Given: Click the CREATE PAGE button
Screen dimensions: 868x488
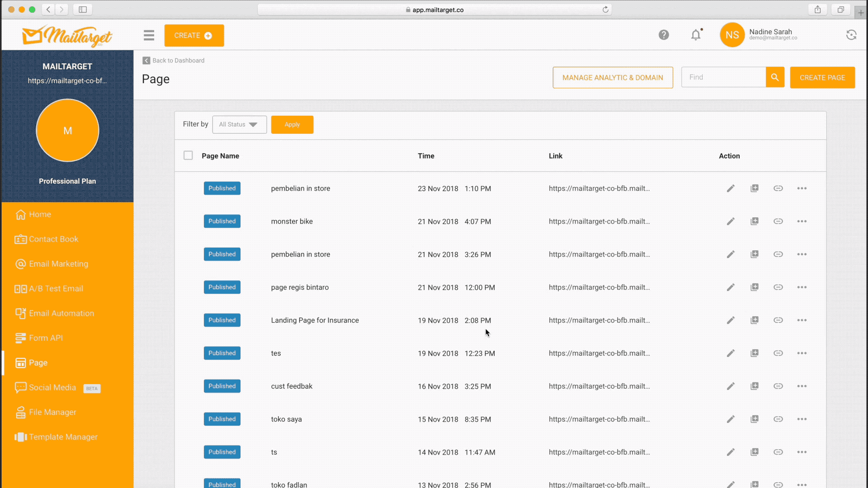Looking at the screenshot, I should click(x=822, y=78).
